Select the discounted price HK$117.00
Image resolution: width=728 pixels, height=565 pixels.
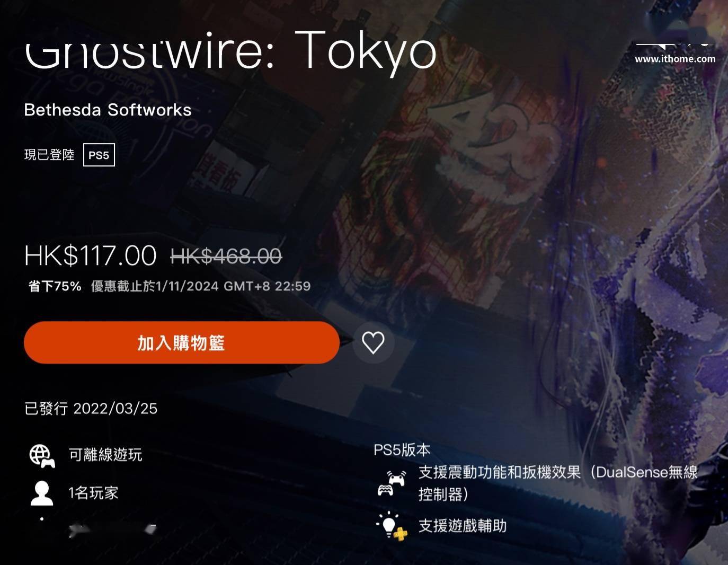tap(90, 255)
